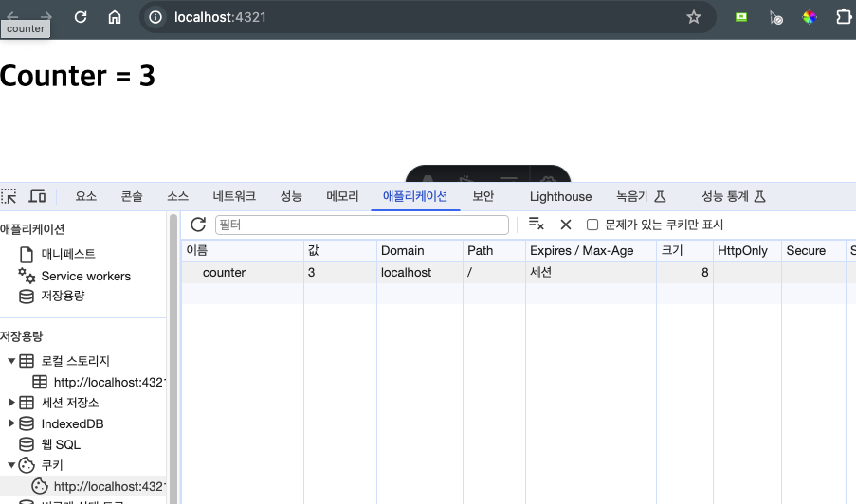Click the 웹 SQL database icon

(27, 444)
